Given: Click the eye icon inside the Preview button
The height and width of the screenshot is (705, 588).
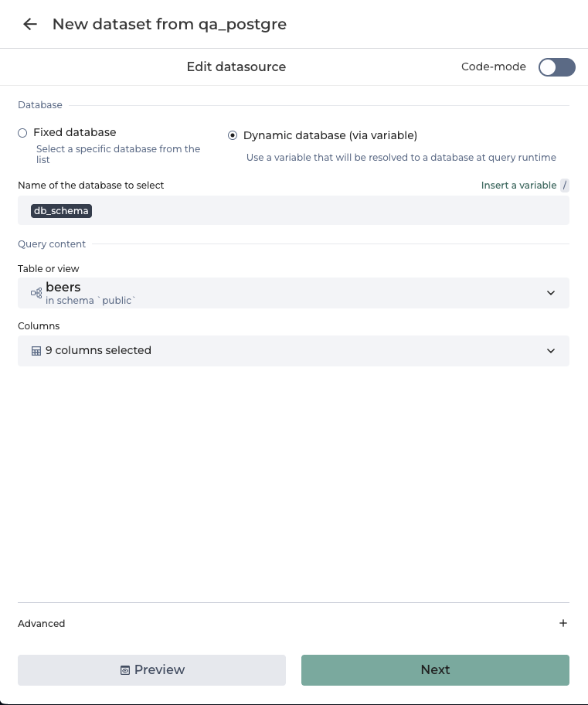Looking at the screenshot, I should point(125,670).
